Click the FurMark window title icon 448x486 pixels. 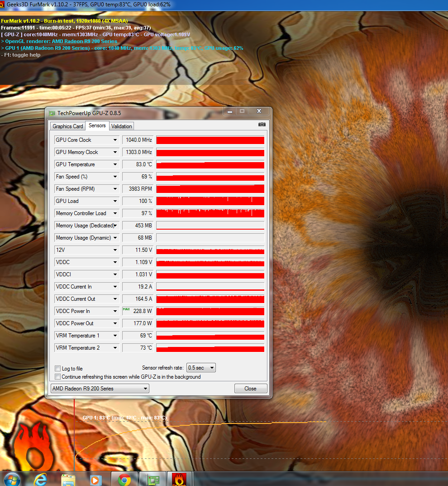pyautogui.click(x=2, y=5)
